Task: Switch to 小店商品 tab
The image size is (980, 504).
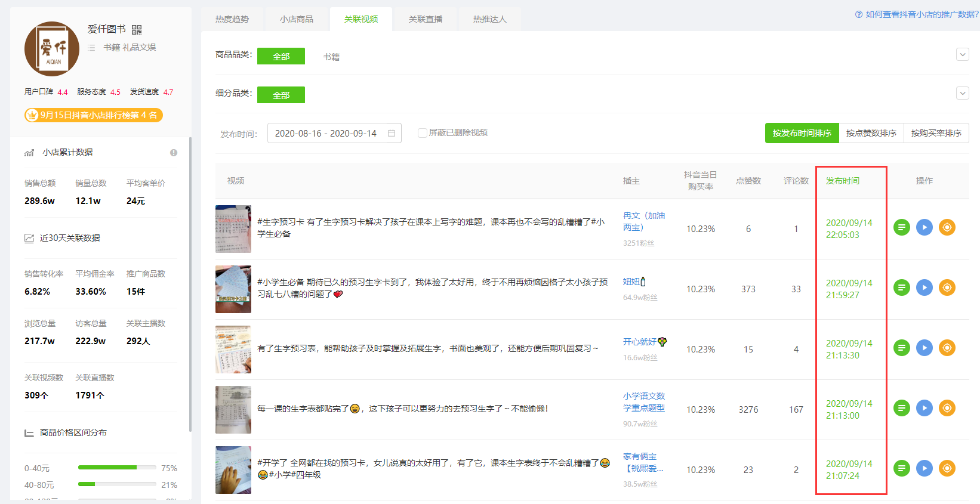Action: coord(297,19)
